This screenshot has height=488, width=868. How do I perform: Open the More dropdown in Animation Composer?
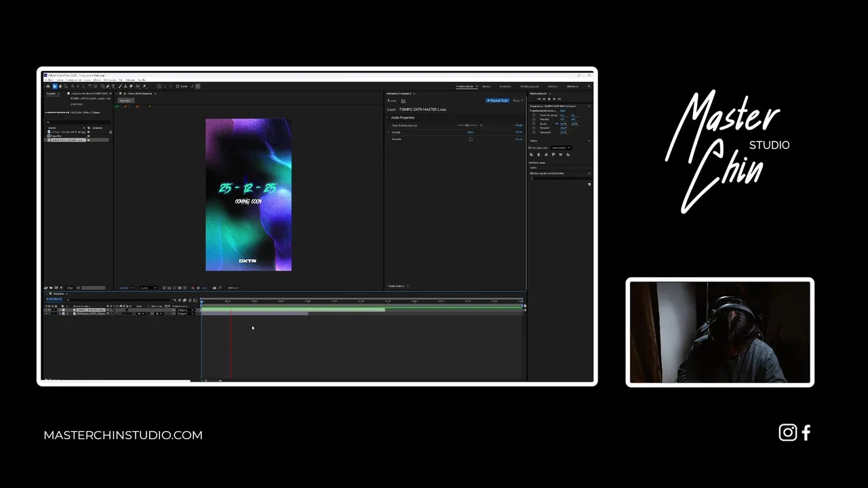518,100
